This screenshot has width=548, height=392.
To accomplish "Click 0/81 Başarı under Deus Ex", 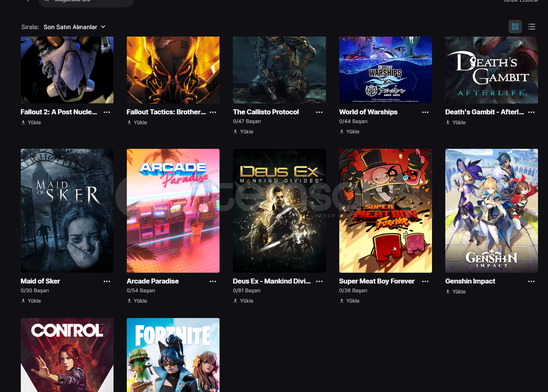I will (247, 291).
